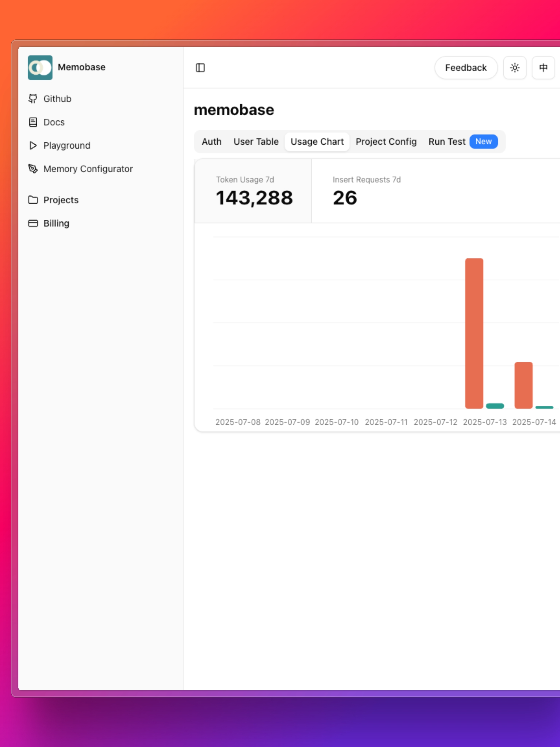Open the Project Config tab
This screenshot has height=747, width=560.
pos(386,141)
